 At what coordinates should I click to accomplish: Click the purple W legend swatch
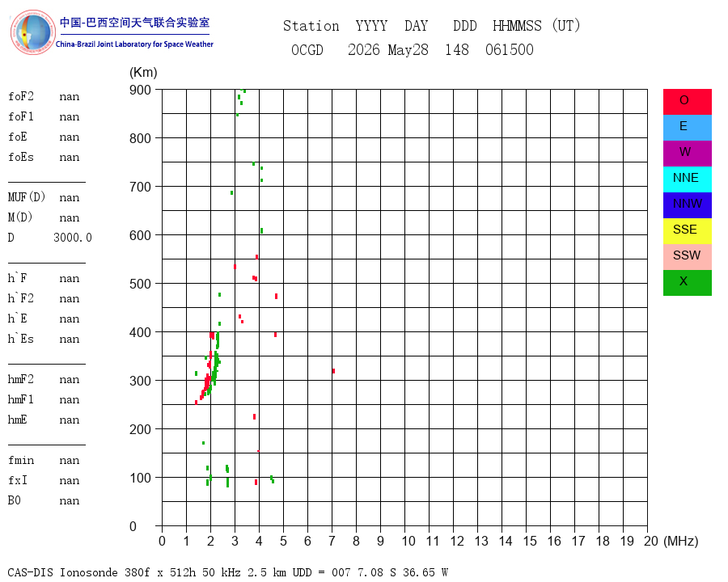tap(687, 154)
